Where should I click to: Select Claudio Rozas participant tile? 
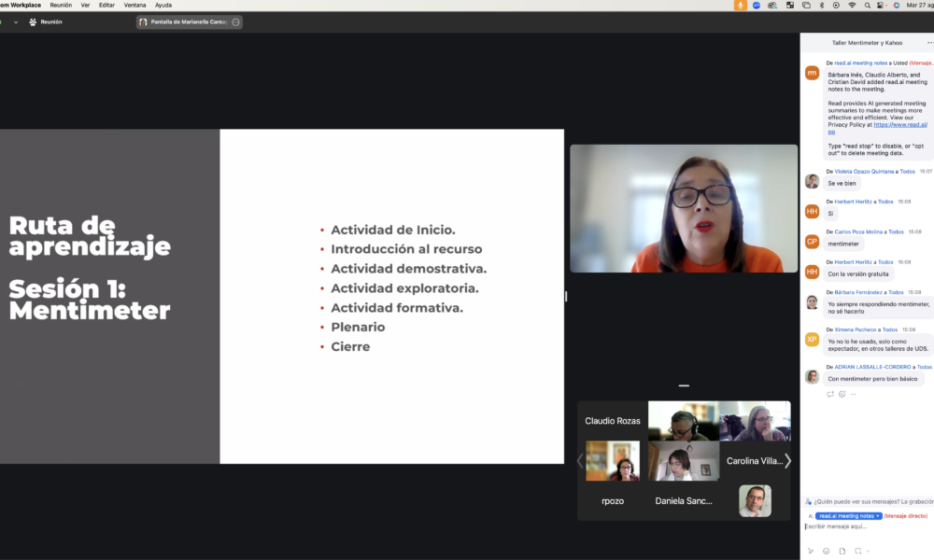point(613,421)
